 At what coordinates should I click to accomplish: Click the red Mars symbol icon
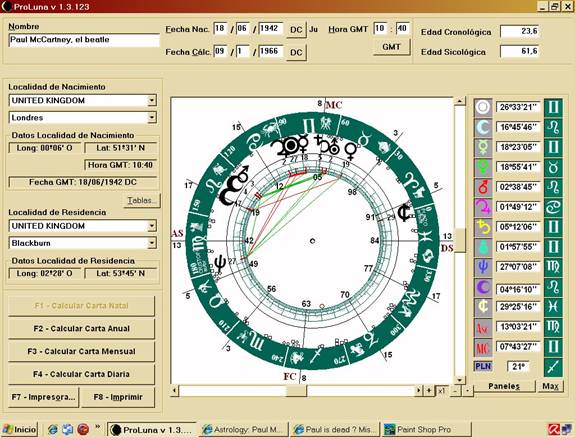click(x=483, y=187)
